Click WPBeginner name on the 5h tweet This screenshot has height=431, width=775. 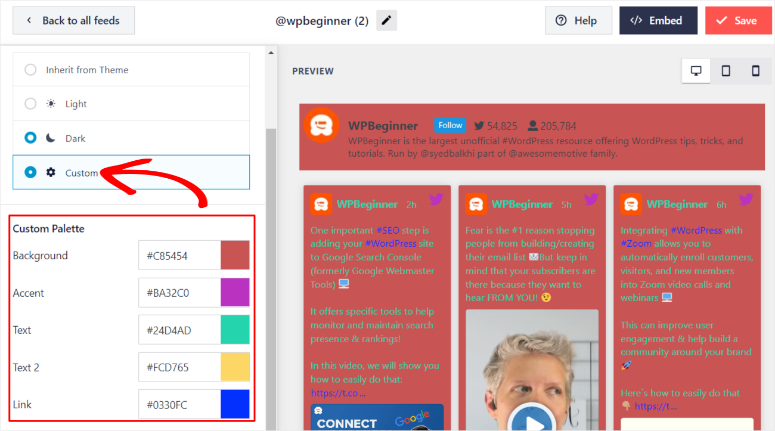(522, 204)
